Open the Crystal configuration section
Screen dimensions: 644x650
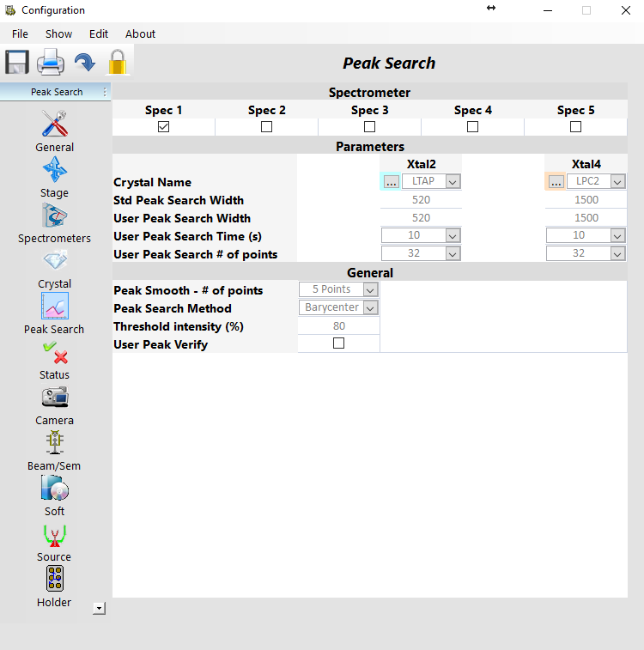pyautogui.click(x=54, y=261)
